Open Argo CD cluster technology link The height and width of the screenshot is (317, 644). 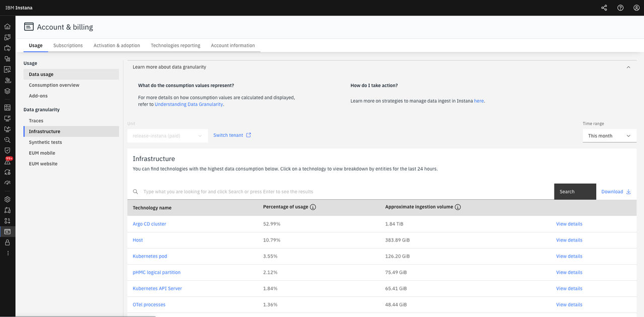point(149,224)
